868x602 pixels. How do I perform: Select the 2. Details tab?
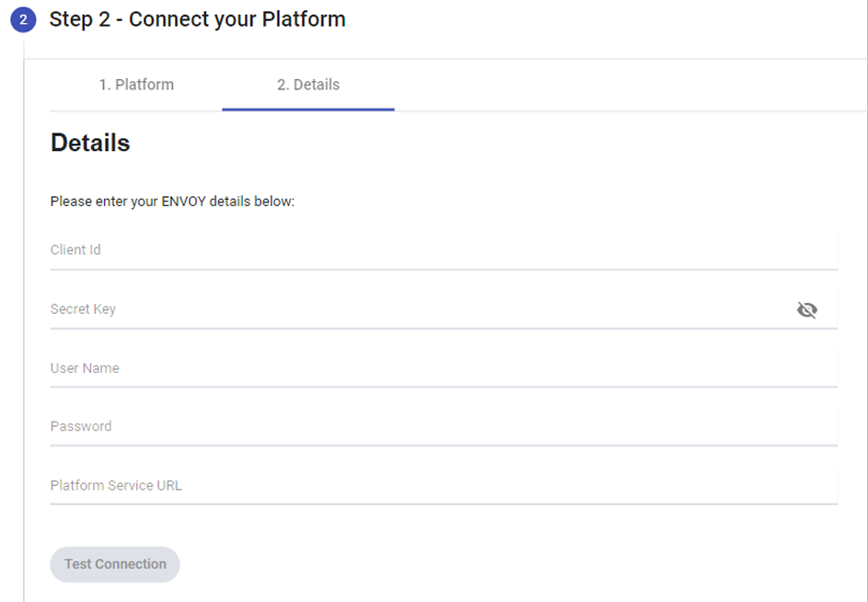coord(308,85)
